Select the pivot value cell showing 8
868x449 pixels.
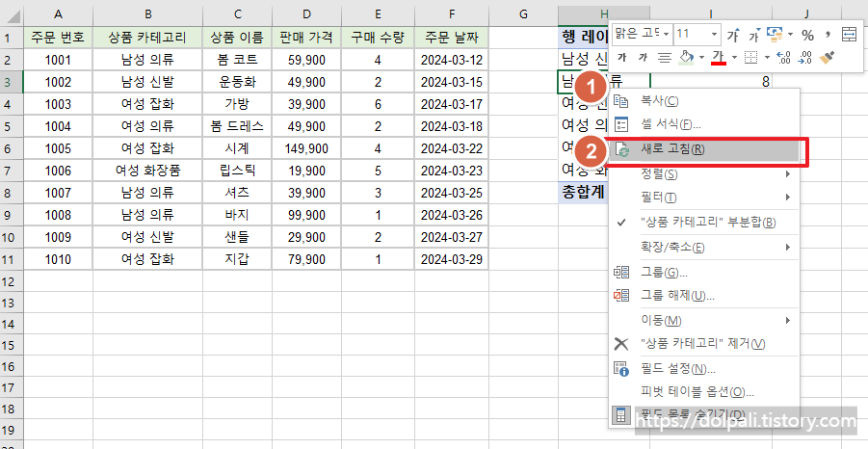[x=711, y=81]
